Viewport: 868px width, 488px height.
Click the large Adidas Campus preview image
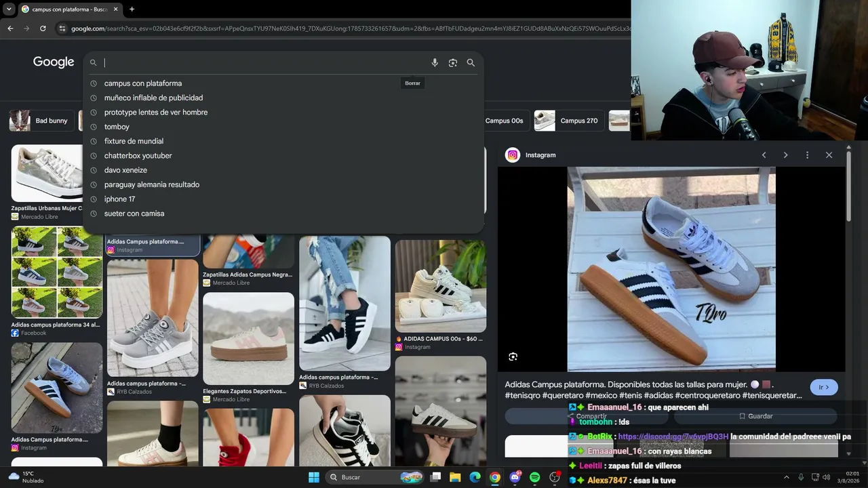pyautogui.click(x=671, y=269)
